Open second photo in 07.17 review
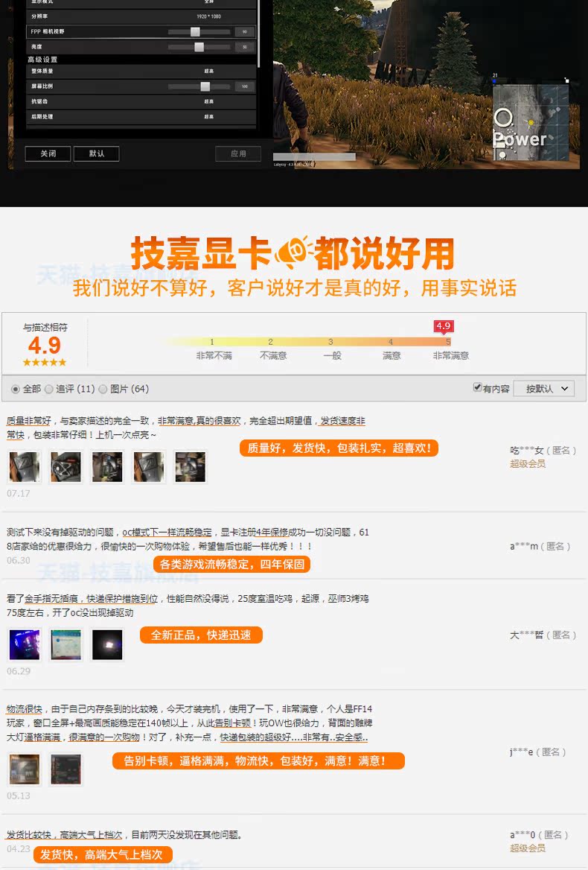The height and width of the screenshot is (870, 588). 66,466
